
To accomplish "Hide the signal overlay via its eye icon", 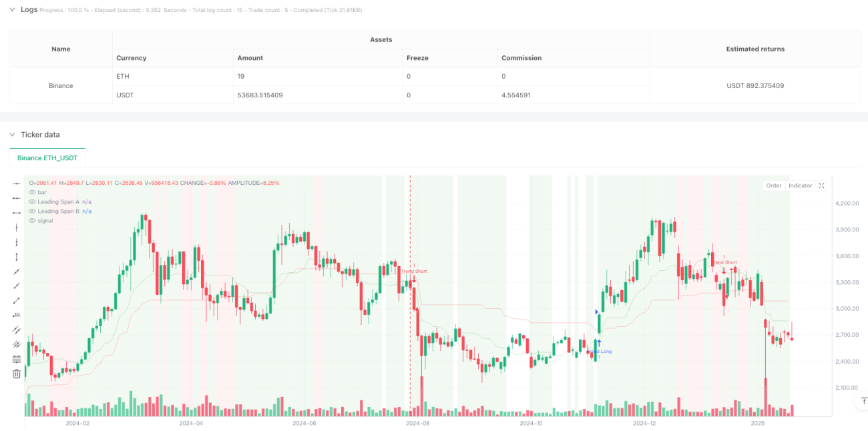I will 31,220.
